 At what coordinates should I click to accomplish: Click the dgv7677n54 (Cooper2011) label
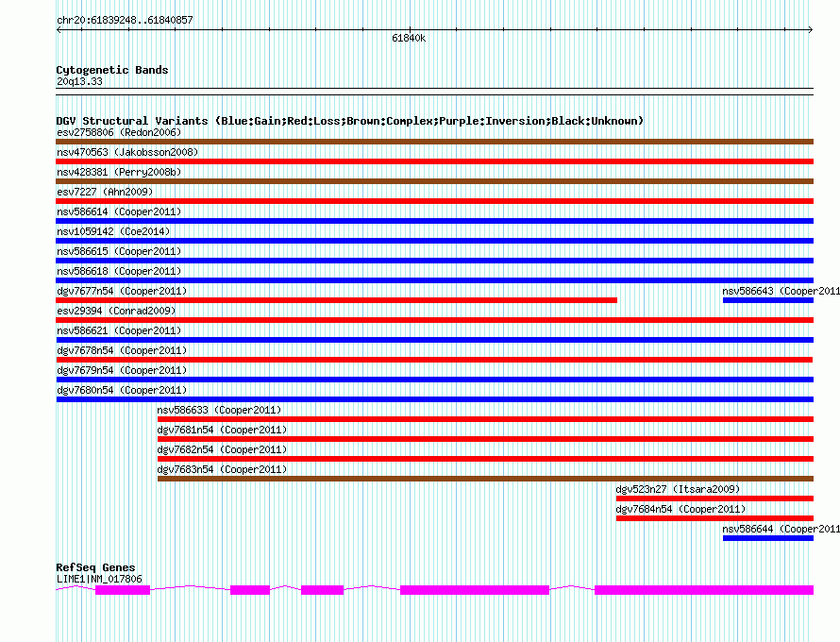tap(122, 291)
